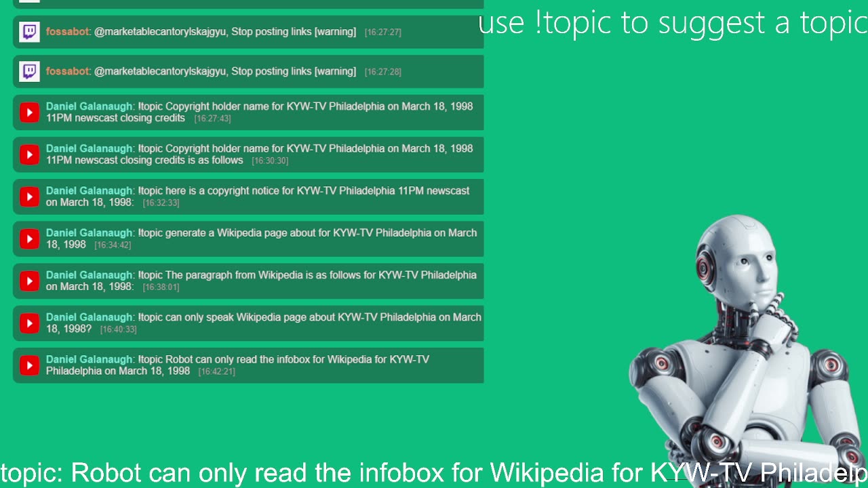Click the timestamp 16:27:43

click(x=212, y=119)
